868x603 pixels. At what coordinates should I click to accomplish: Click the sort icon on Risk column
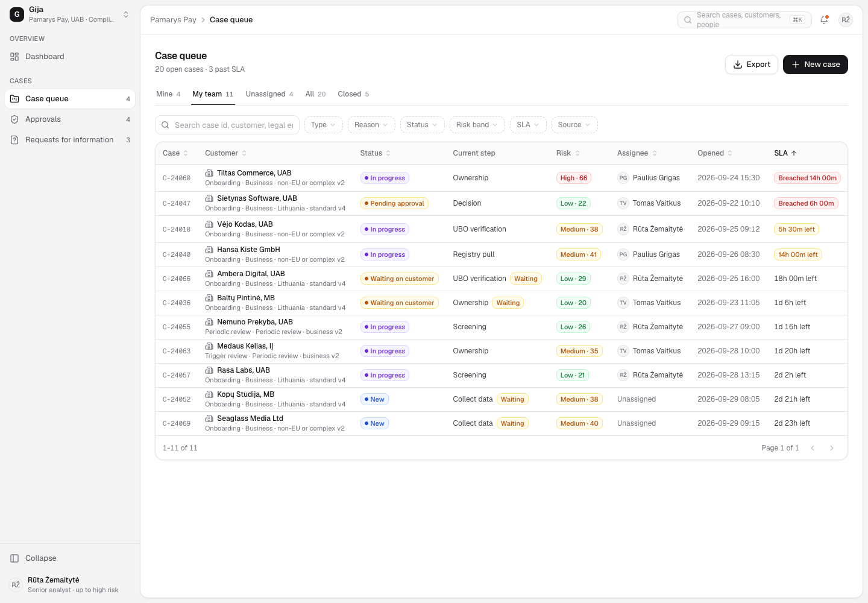point(577,153)
